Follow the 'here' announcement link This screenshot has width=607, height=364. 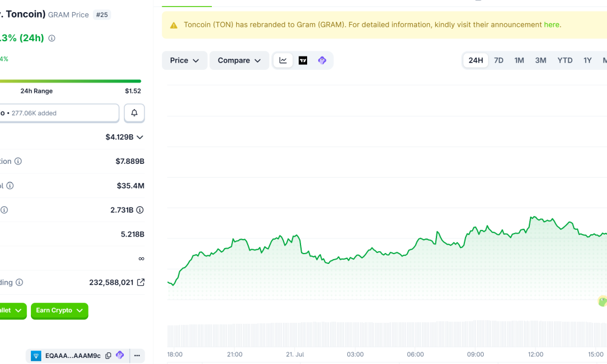(x=552, y=25)
